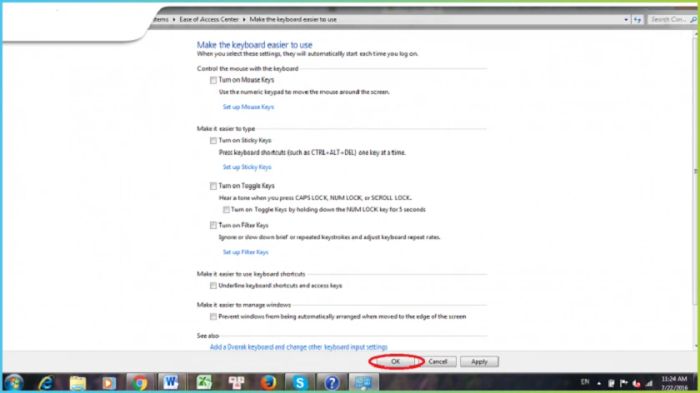
Task: Open Windows Explorer folder icon in taskbar
Action: click(x=78, y=383)
